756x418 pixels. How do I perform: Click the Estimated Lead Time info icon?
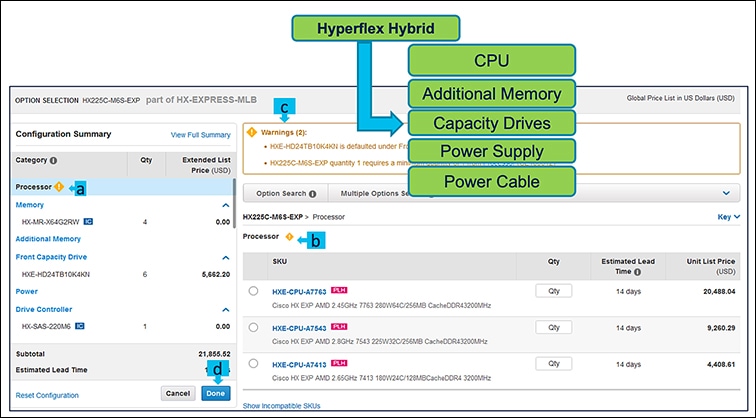[x=636, y=270]
